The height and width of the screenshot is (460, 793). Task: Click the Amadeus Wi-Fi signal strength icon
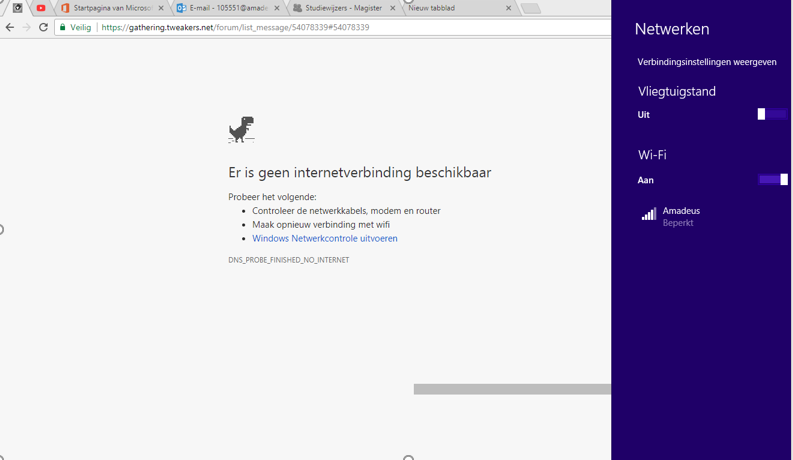(x=649, y=214)
